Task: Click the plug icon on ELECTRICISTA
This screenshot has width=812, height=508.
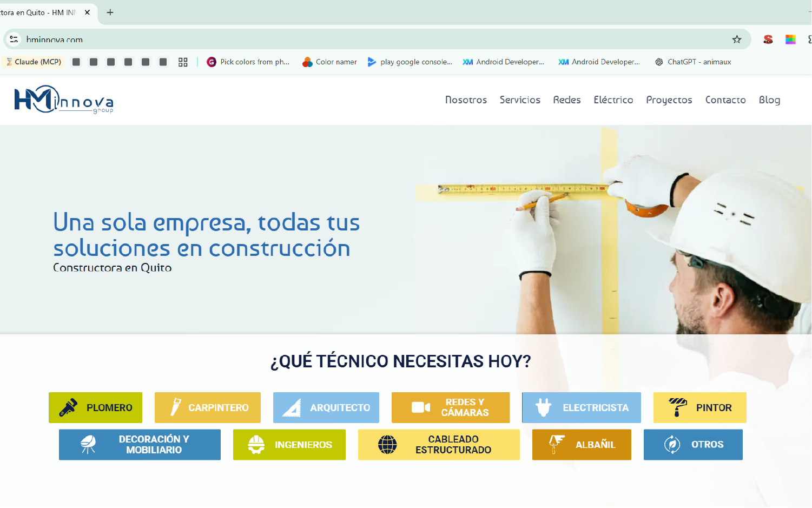Action: point(544,407)
